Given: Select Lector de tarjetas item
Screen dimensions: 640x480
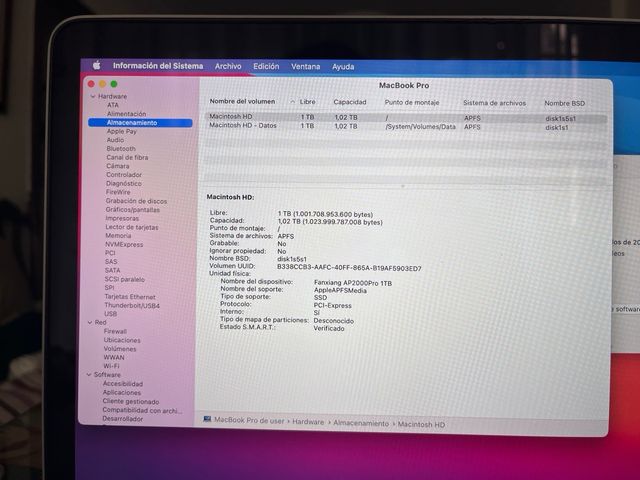Looking at the screenshot, I should pyautogui.click(x=132, y=227).
